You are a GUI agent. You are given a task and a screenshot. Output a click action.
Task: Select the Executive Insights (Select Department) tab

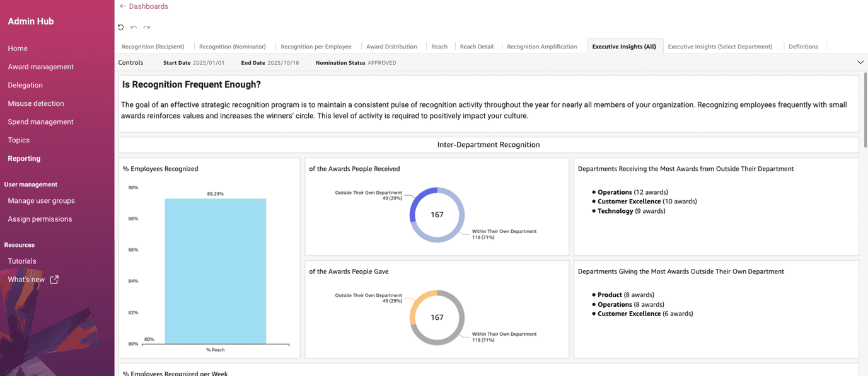tap(719, 47)
